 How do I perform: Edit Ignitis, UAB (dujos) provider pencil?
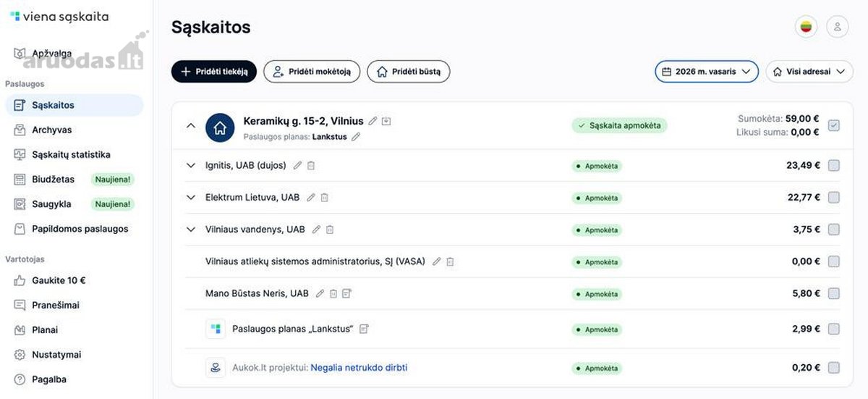(x=297, y=165)
